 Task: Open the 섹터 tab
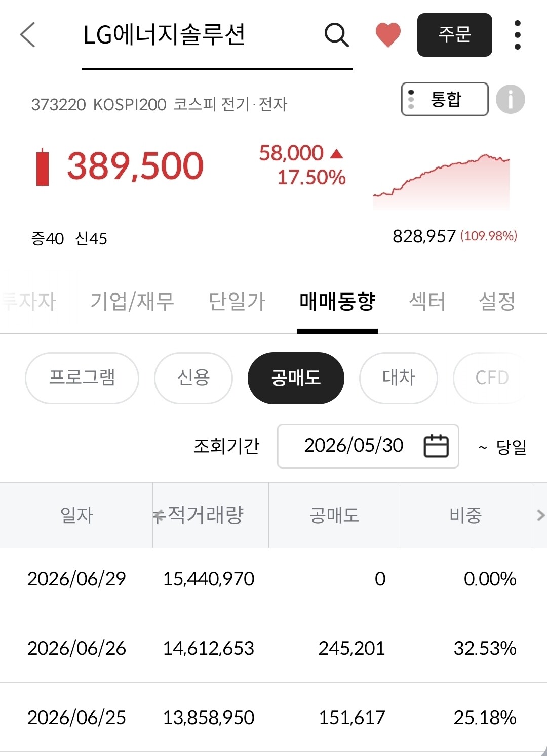click(x=427, y=301)
